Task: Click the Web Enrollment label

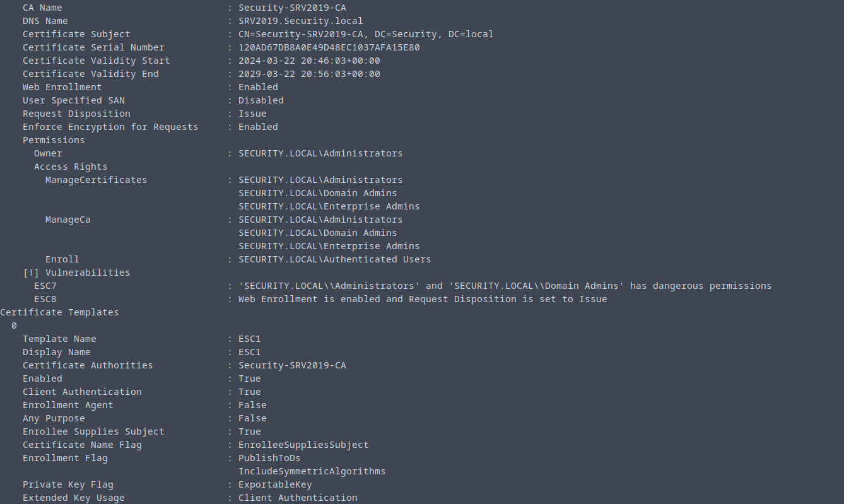Action: pyautogui.click(x=62, y=88)
